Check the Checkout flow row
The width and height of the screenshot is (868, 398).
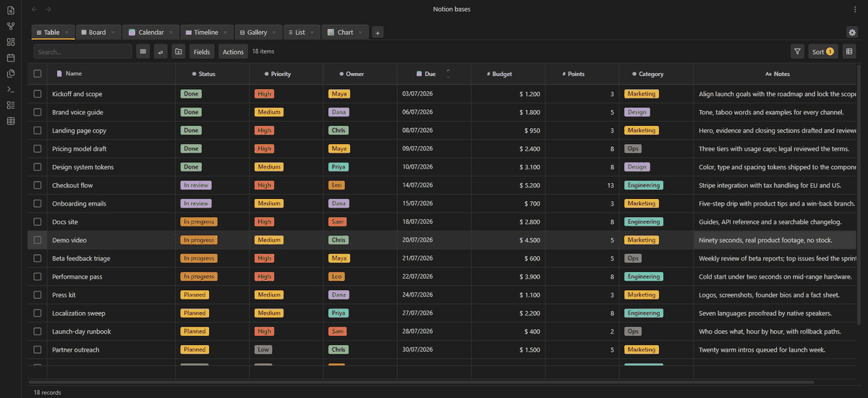pos(38,185)
